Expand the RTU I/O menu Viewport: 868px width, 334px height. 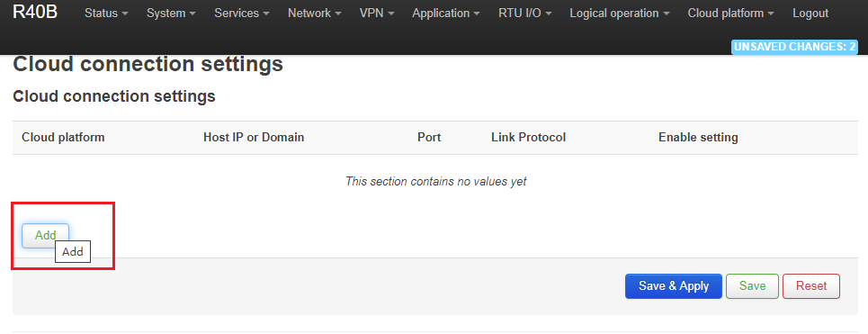pos(524,14)
